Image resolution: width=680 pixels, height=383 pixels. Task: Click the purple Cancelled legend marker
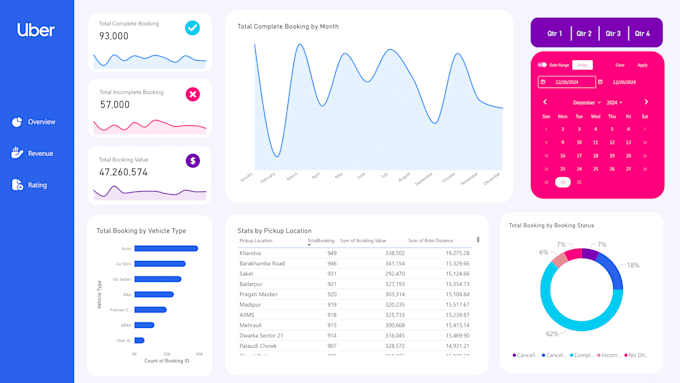coord(514,355)
